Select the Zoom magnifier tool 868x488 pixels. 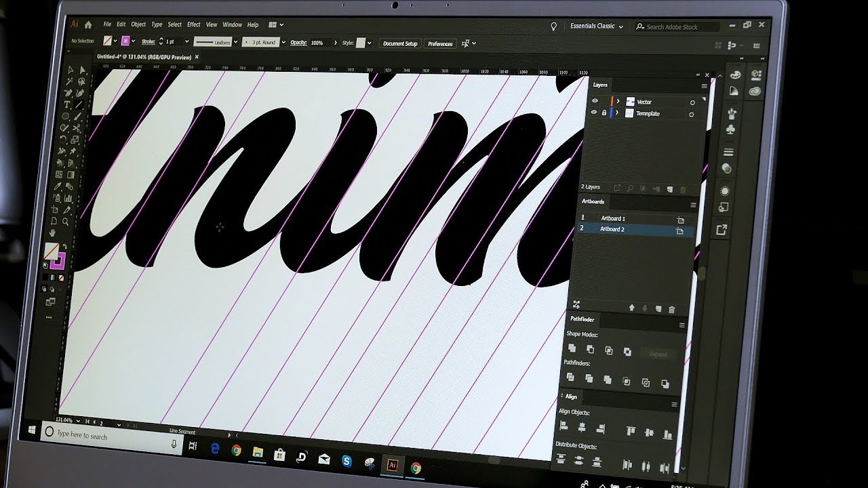65,221
